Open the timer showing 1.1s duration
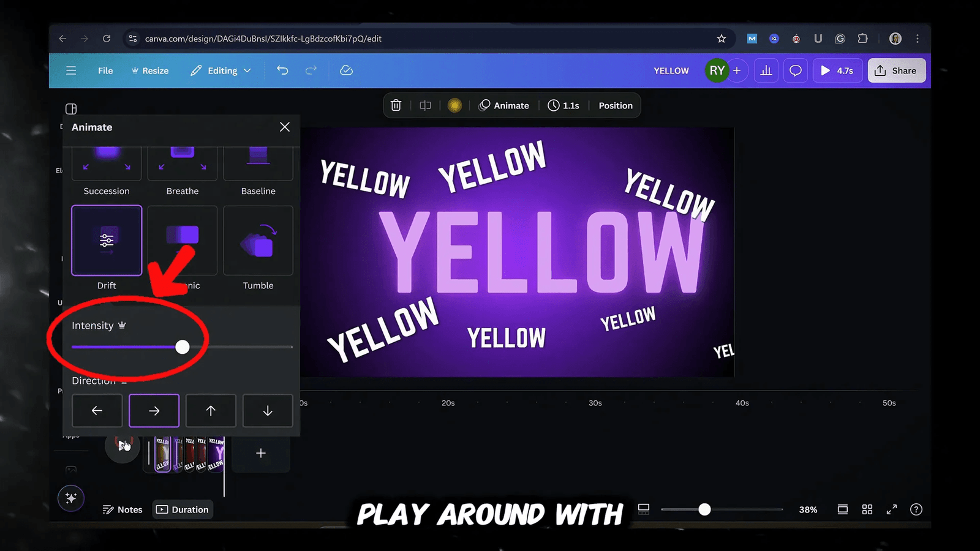Viewport: 980px width, 551px height. [x=563, y=105]
